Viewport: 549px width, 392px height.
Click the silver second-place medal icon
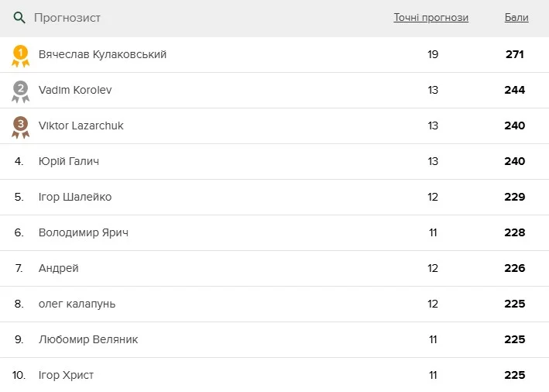20,91
